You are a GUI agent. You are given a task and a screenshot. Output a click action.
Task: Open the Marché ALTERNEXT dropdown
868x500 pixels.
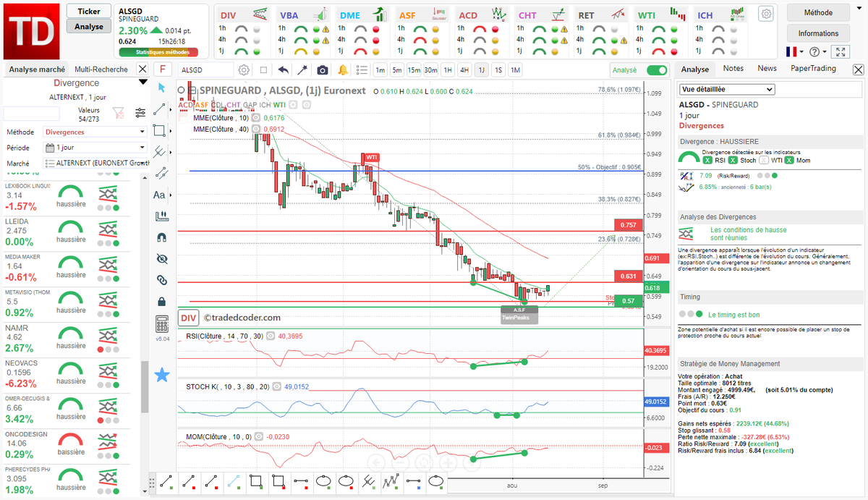[x=95, y=164]
